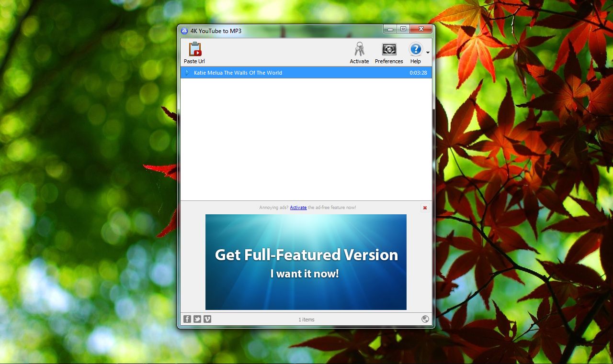This screenshot has width=613, height=364.
Task: Close the ad panel with the red X
Action: click(425, 208)
